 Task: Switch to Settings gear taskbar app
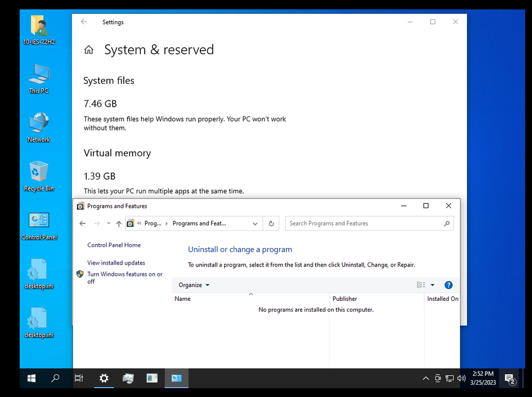(104, 378)
